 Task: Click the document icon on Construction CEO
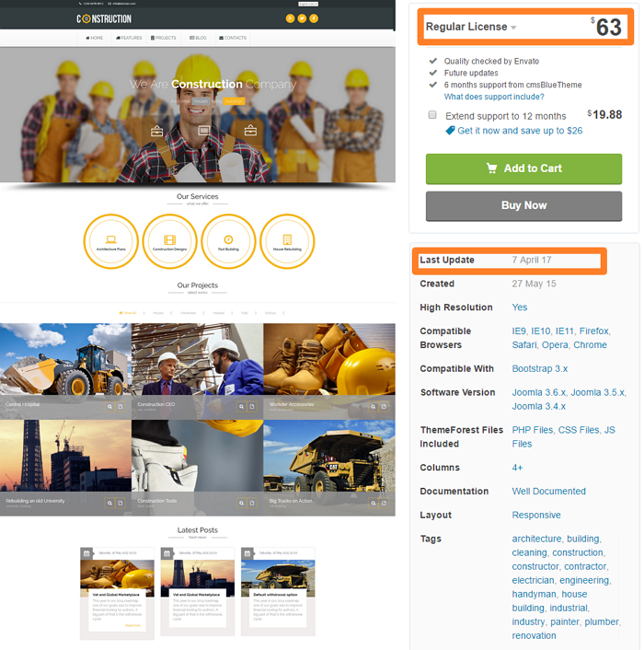(252, 407)
